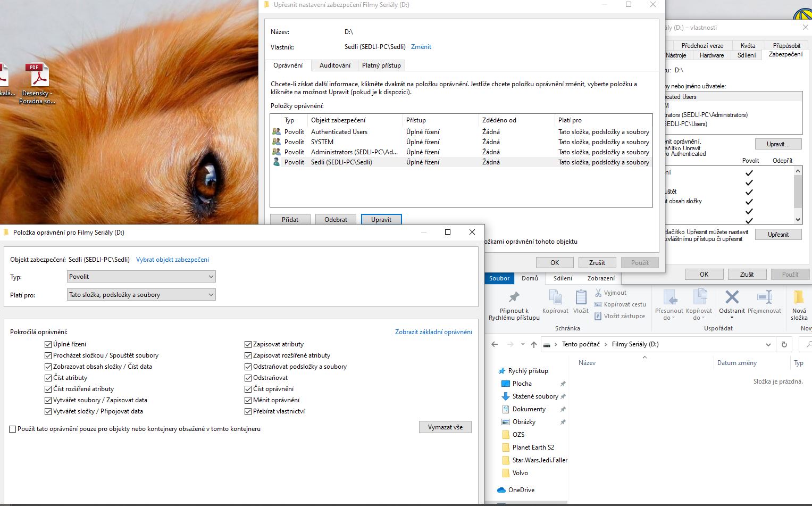
Task: Go up one folder level arrow
Action: 534,345
